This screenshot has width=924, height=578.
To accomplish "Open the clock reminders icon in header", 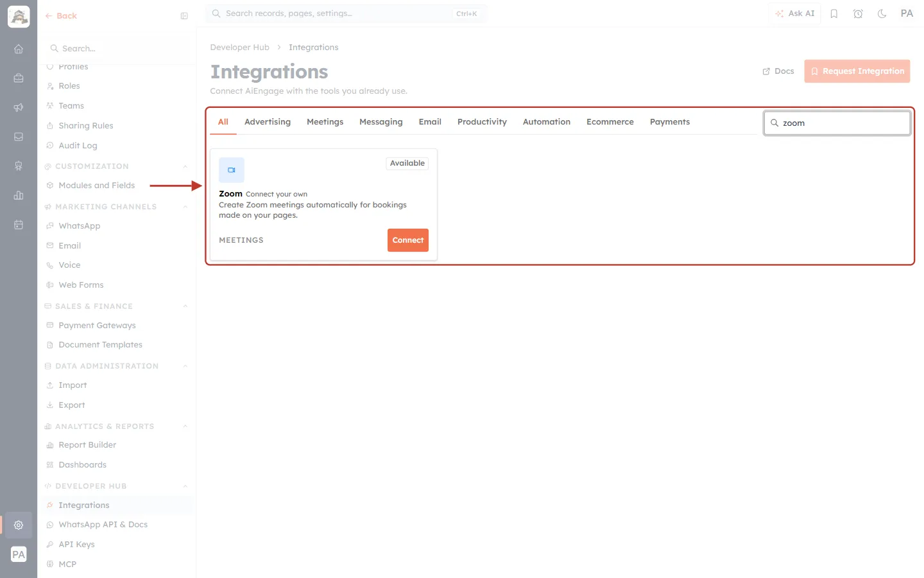I will 858,13.
